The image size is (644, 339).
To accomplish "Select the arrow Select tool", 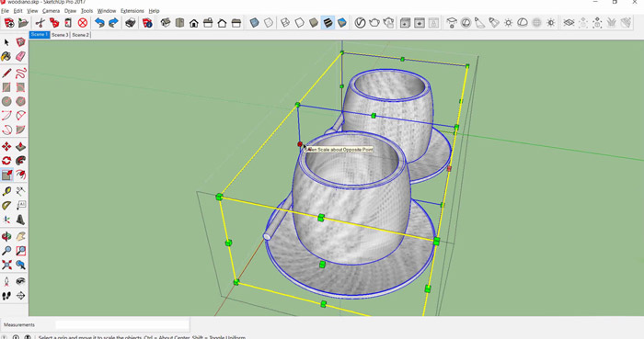I will point(6,42).
